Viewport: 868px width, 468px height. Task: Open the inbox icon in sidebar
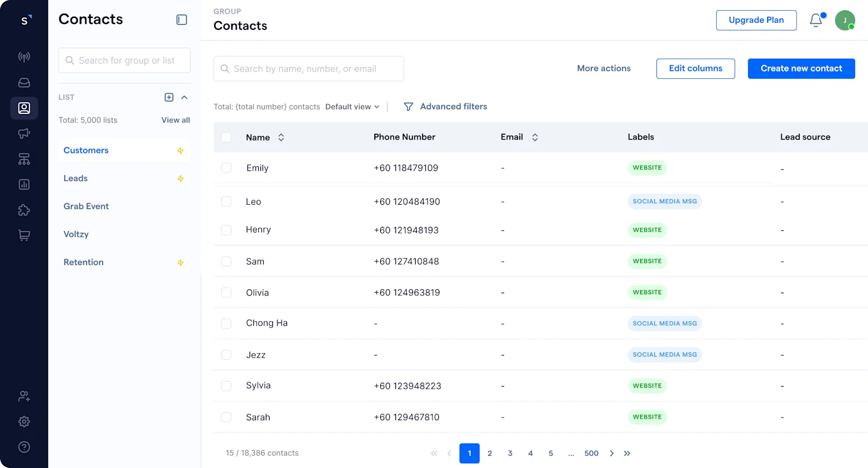24,83
